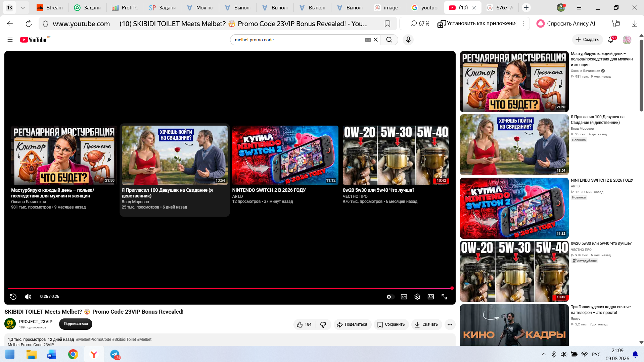Download the video with Скачать

pyautogui.click(x=426, y=324)
